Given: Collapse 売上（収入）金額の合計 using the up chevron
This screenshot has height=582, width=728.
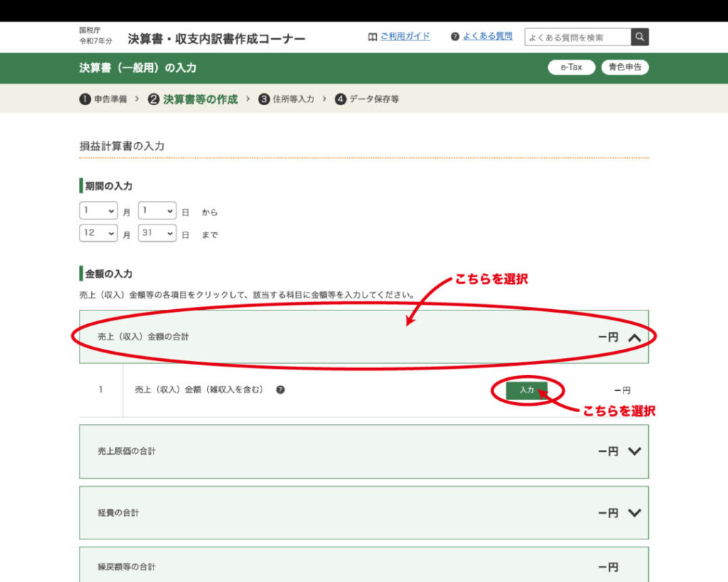Looking at the screenshot, I should (635, 338).
